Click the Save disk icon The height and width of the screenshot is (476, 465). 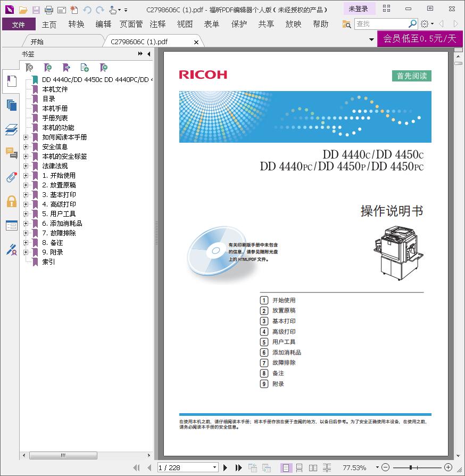36,10
